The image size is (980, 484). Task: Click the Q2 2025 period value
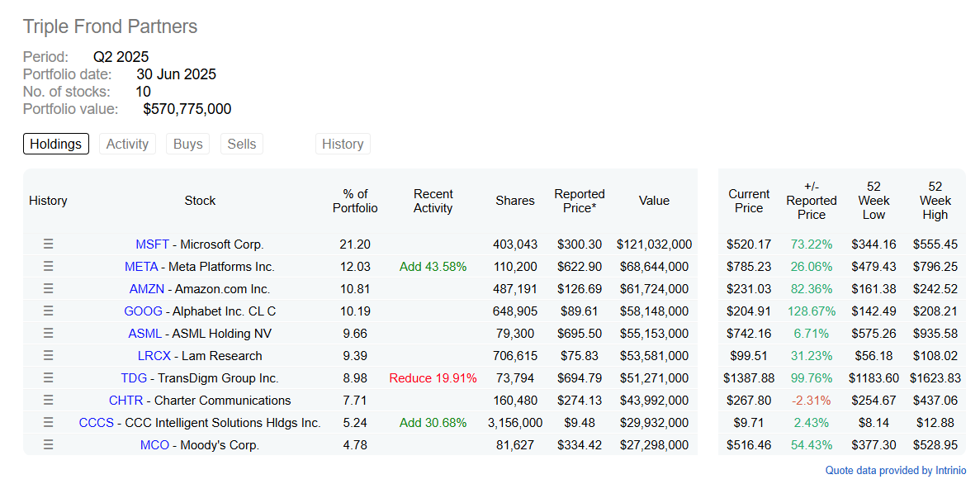pyautogui.click(x=121, y=58)
